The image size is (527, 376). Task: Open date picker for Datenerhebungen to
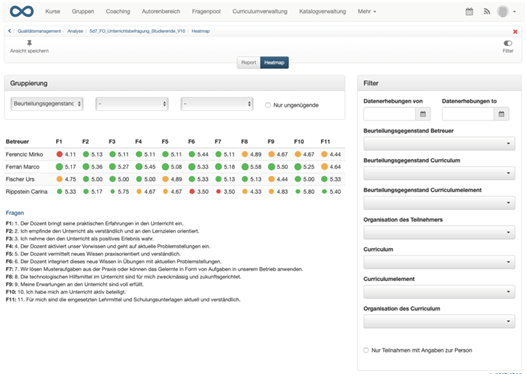point(501,114)
